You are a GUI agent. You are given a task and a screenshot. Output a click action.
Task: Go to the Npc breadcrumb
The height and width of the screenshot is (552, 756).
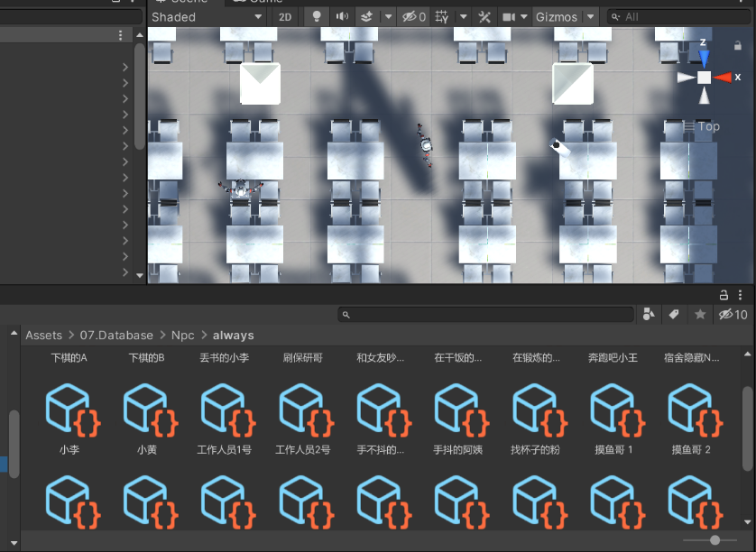pyautogui.click(x=183, y=335)
